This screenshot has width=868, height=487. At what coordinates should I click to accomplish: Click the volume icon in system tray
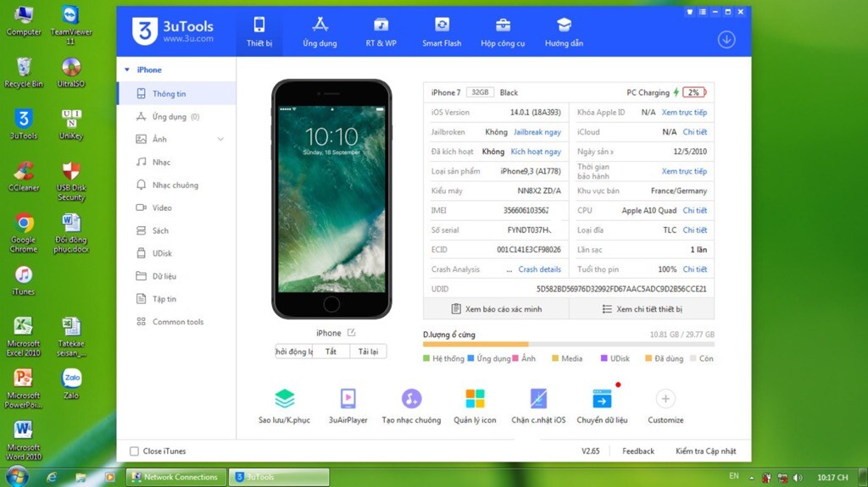798,477
